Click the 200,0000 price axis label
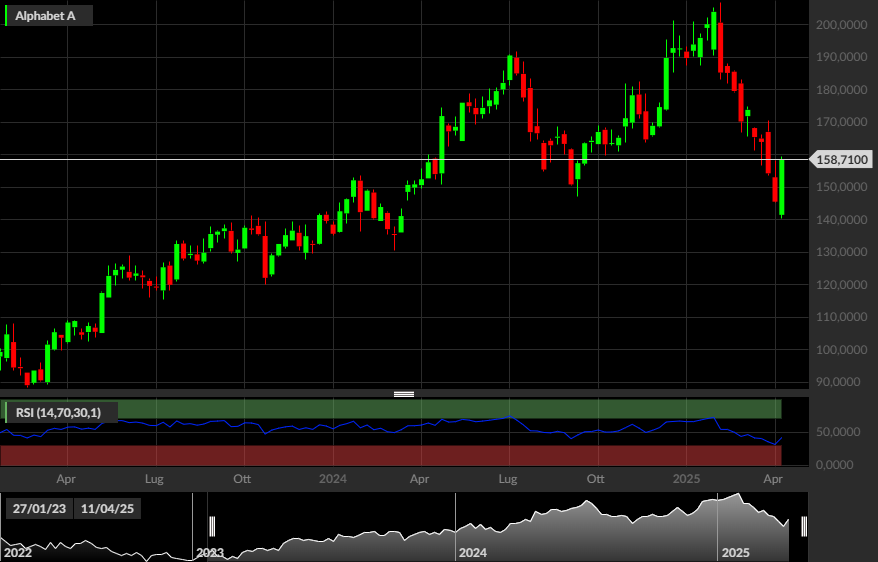Image resolution: width=878 pixels, height=562 pixels. click(842, 25)
